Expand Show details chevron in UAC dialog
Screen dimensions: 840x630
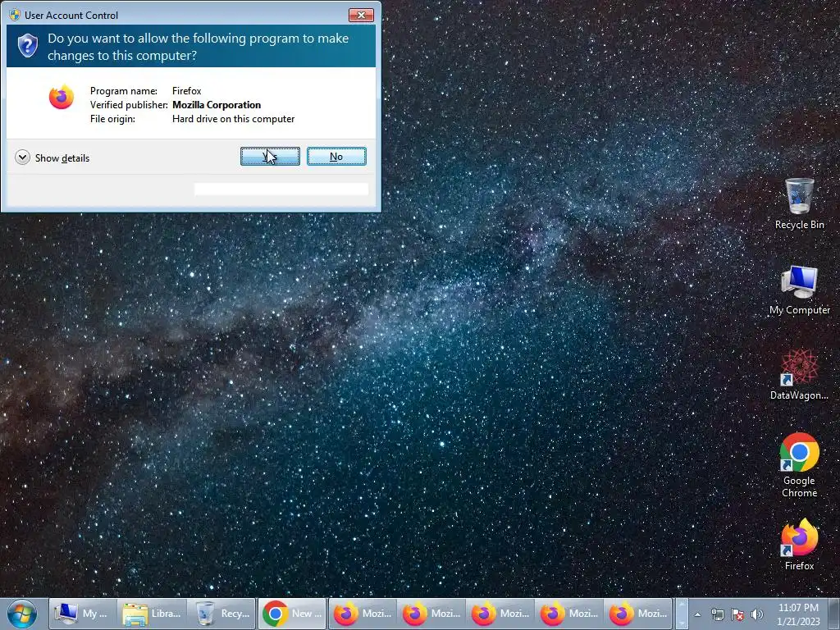pos(22,157)
